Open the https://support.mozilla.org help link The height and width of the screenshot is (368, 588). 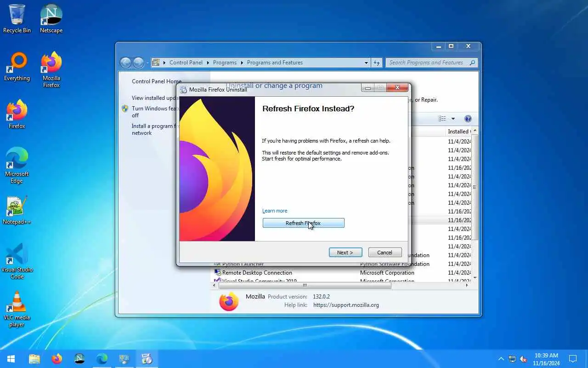pos(346,305)
